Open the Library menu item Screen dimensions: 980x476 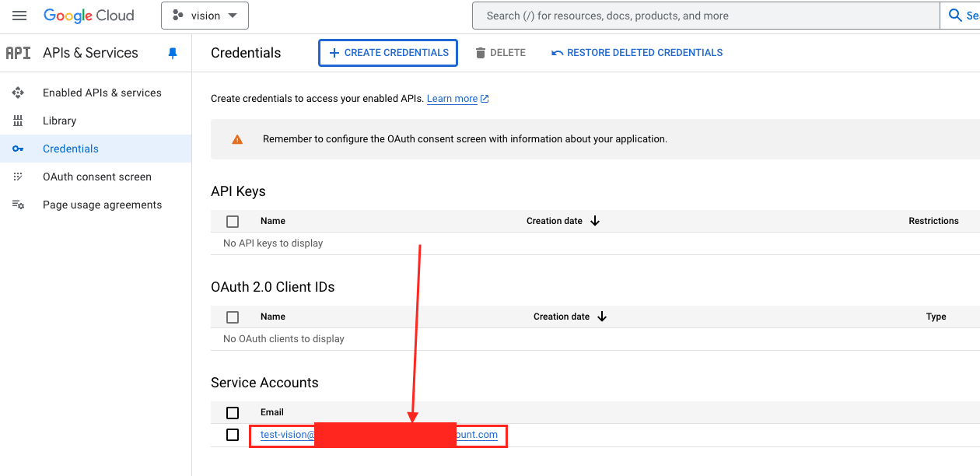tap(59, 121)
